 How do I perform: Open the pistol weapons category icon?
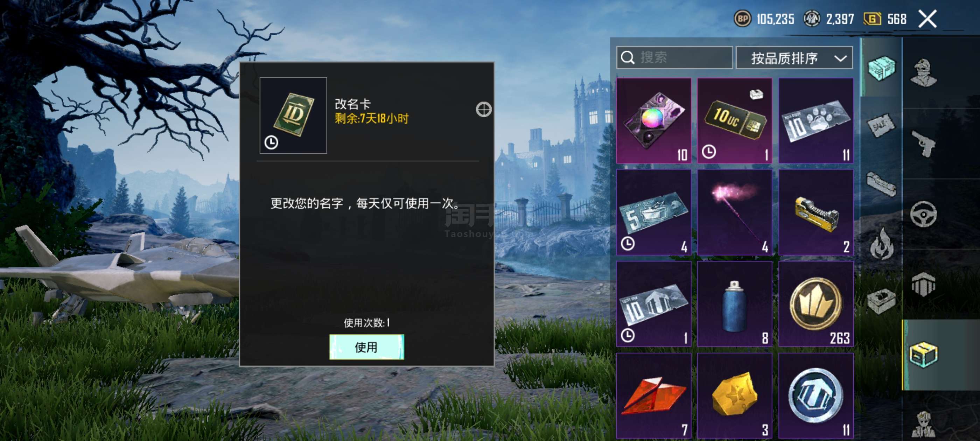point(923,143)
